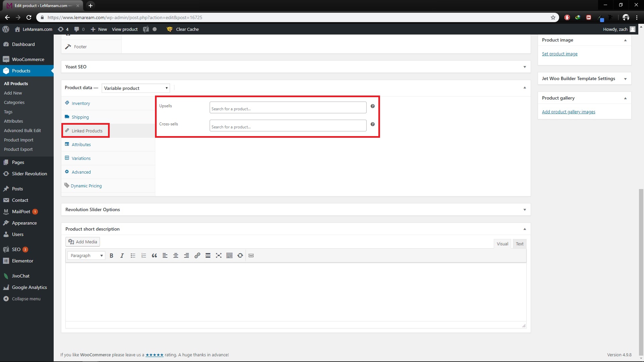Apply blockquote formatting in the editor

[x=154, y=255]
